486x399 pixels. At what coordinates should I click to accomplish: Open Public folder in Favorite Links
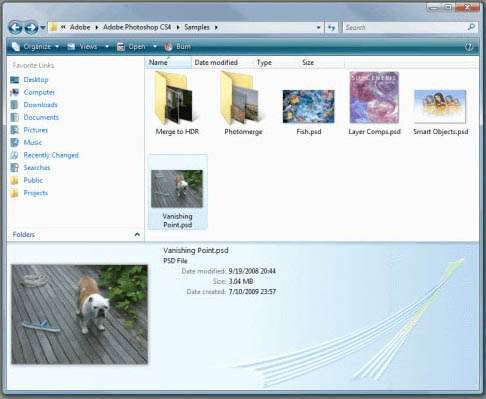click(33, 180)
